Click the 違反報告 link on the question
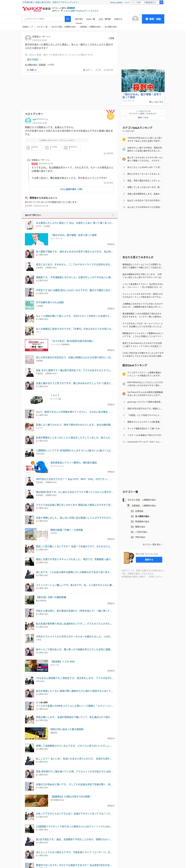 click(108, 70)
